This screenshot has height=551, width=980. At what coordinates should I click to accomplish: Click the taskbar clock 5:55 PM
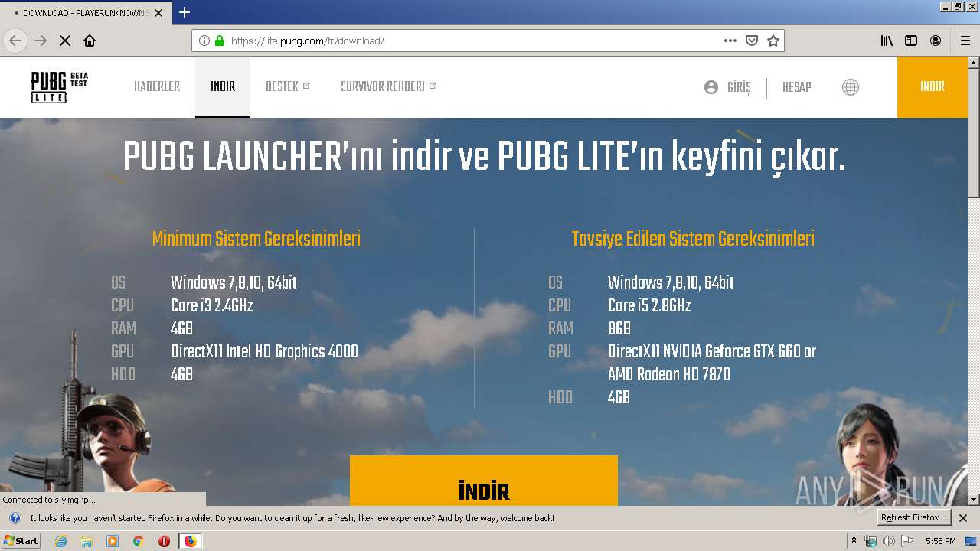pyautogui.click(x=940, y=541)
